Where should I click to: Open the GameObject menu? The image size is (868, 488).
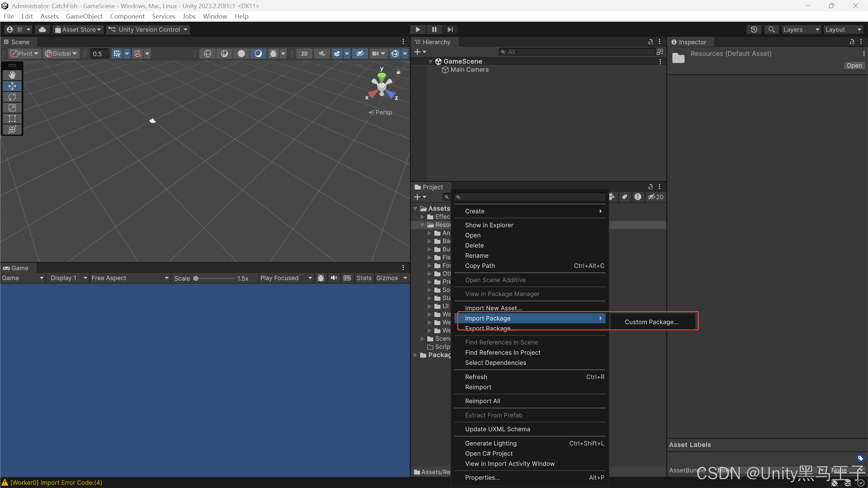84,16
